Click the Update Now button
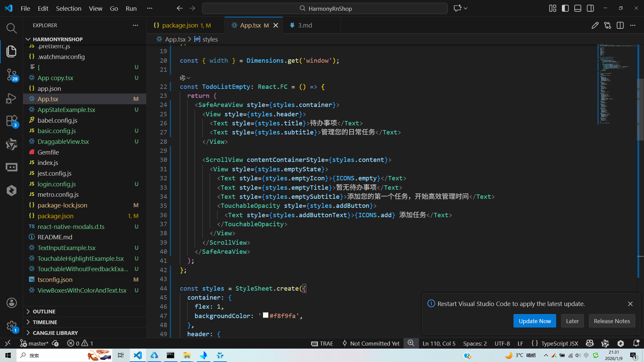 (535, 321)
